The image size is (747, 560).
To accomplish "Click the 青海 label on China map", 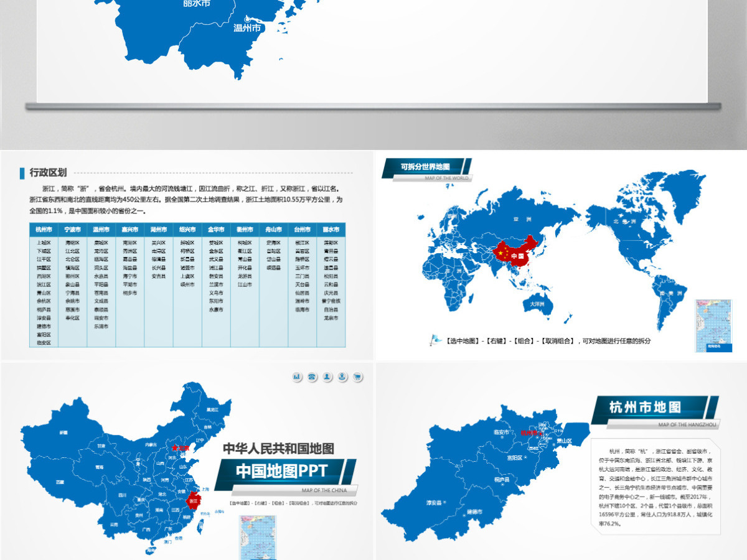I will click(x=98, y=466).
